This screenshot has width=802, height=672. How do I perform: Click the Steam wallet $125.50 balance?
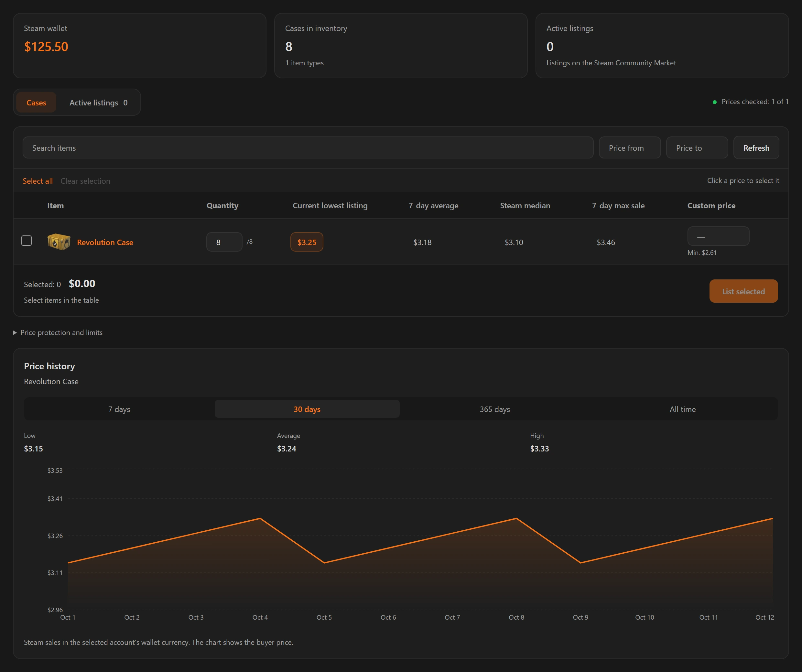(46, 47)
